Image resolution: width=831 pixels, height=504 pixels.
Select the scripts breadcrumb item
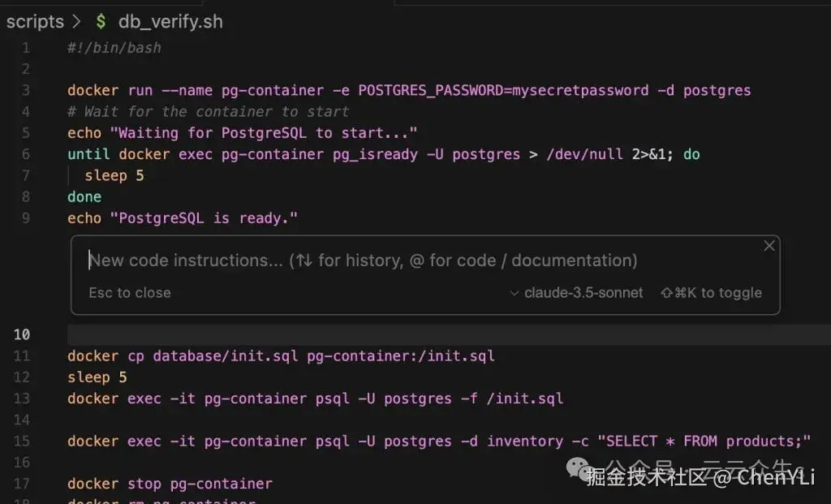point(35,22)
